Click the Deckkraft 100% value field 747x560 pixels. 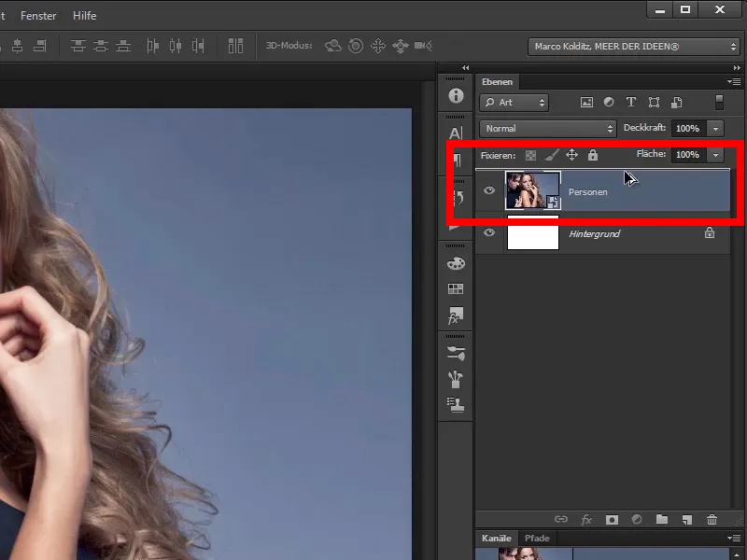(689, 129)
